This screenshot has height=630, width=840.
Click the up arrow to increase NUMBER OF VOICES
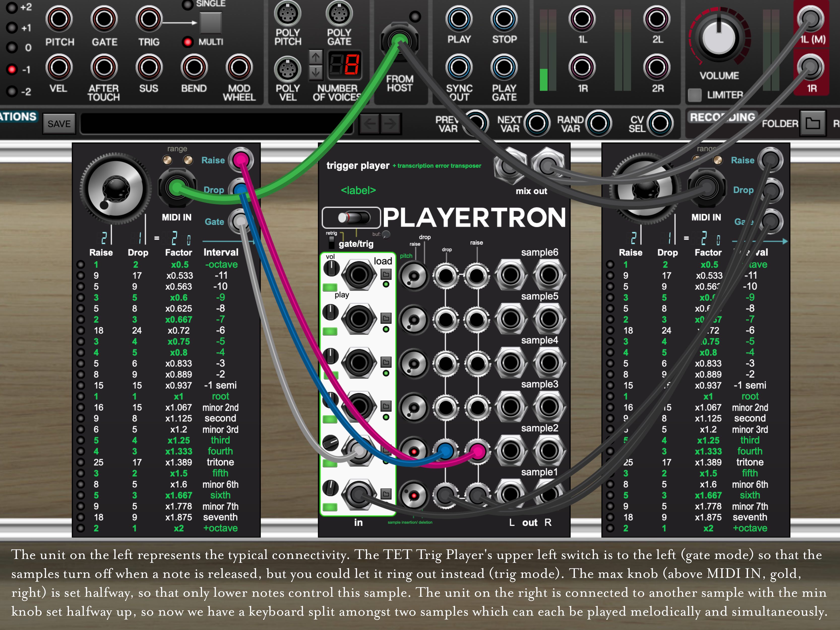[316, 58]
